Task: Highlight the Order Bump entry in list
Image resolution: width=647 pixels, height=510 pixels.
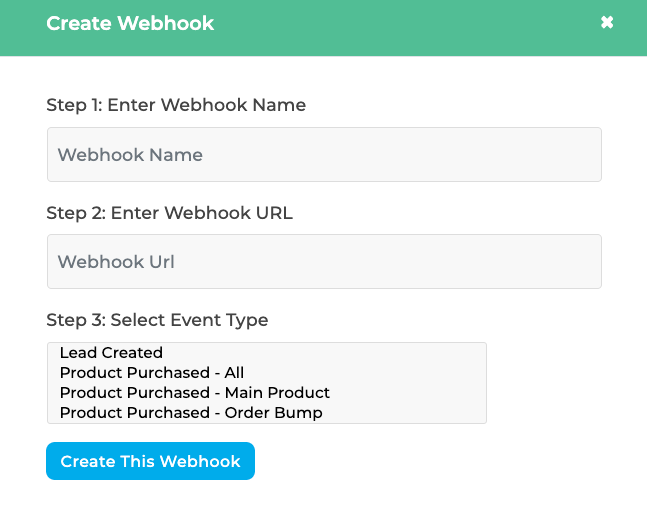Action: click(191, 412)
